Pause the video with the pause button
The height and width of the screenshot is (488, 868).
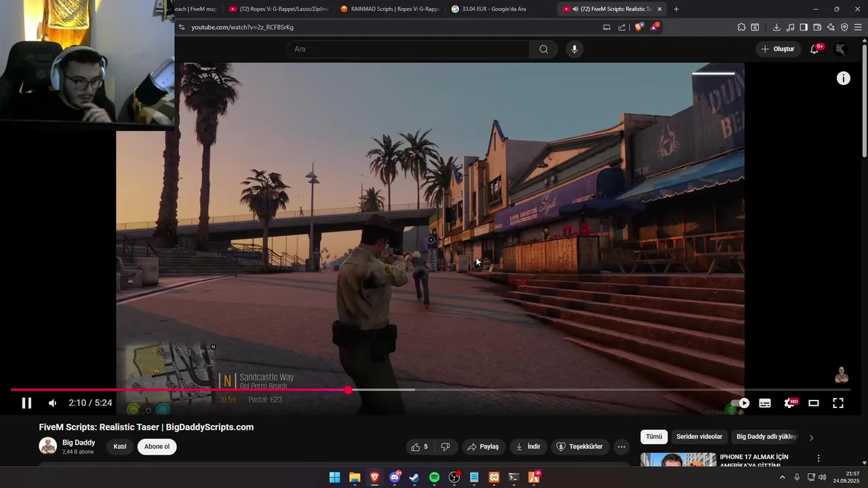click(x=26, y=403)
